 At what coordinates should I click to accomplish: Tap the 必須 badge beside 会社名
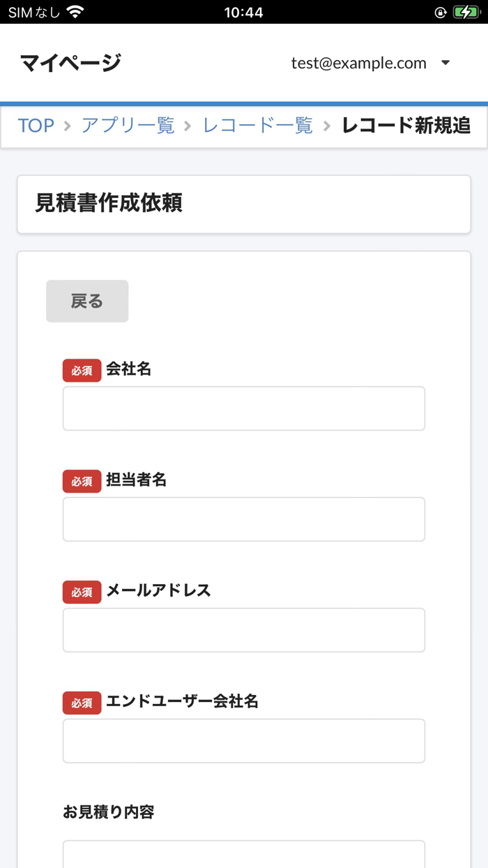click(x=82, y=371)
